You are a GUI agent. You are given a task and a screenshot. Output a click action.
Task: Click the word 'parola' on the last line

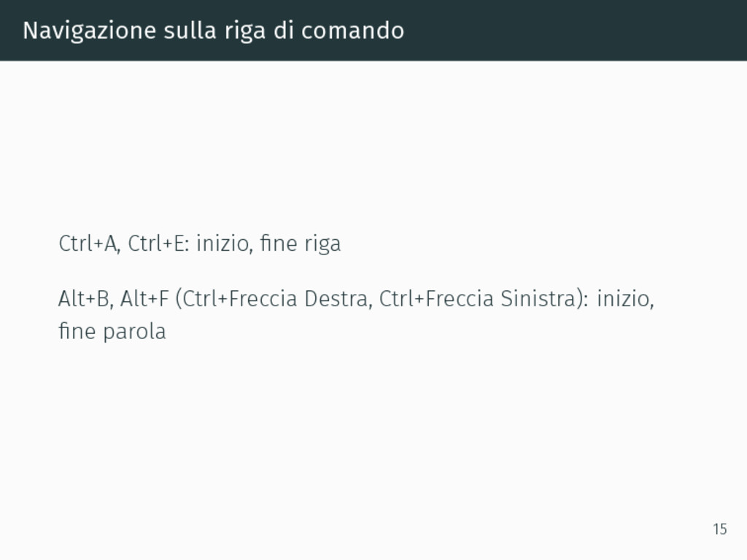134,332
